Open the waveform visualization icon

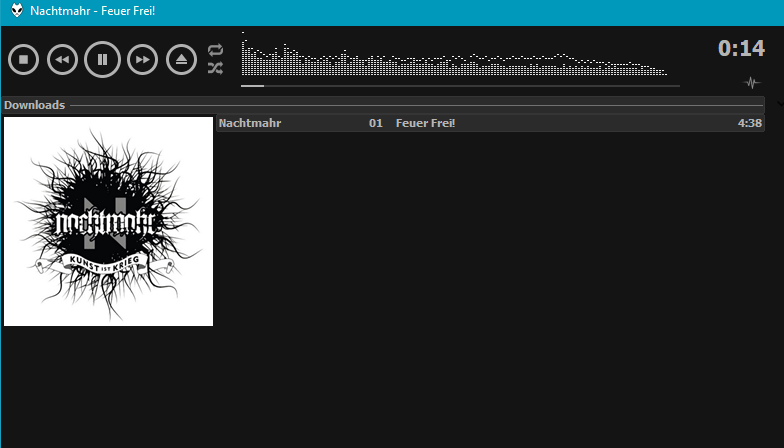pyautogui.click(x=752, y=82)
